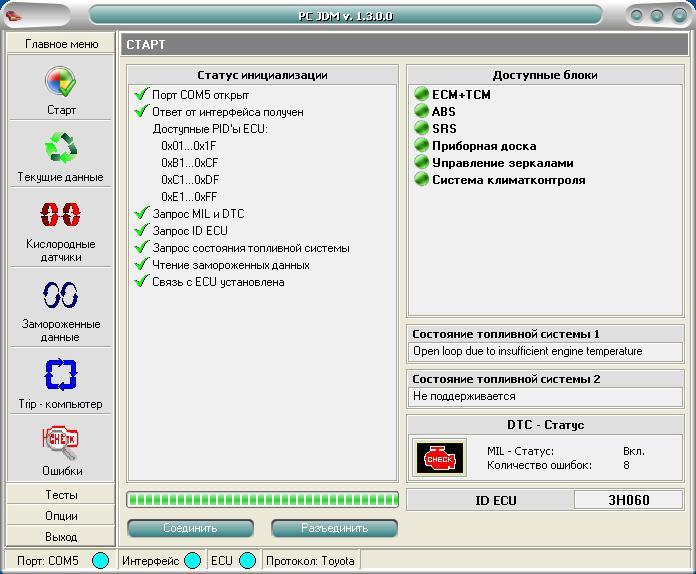Select Приборная доска block
Viewport: 696px width, 574px height.
pyautogui.click(x=483, y=146)
